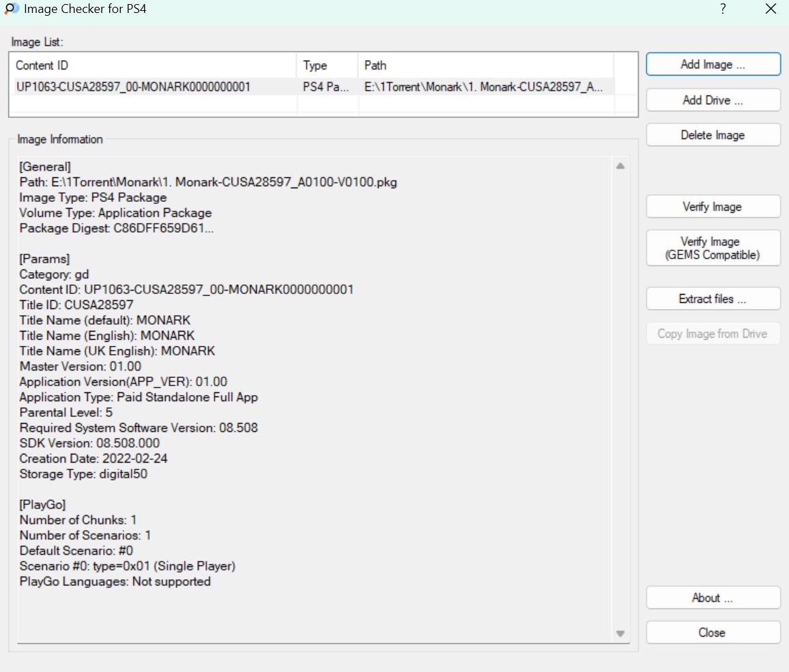
Task: Start verification with Verify Image button
Action: (713, 207)
